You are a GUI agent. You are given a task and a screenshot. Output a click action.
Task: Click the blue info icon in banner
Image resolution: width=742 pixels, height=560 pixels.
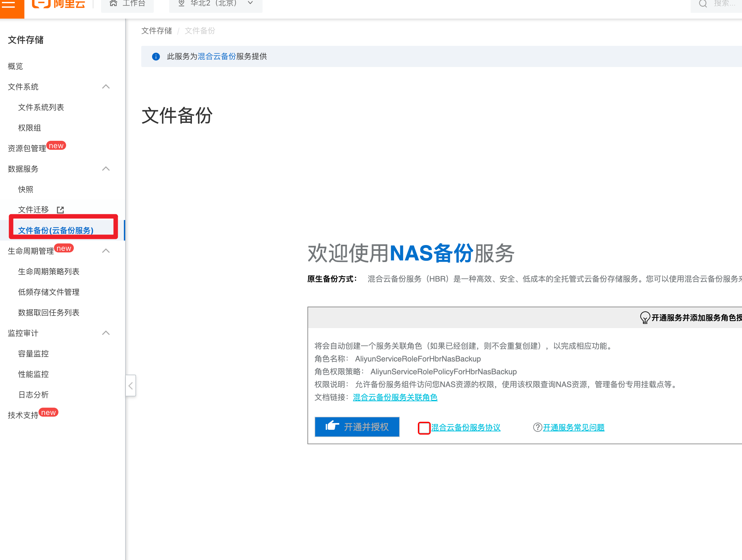(x=156, y=56)
